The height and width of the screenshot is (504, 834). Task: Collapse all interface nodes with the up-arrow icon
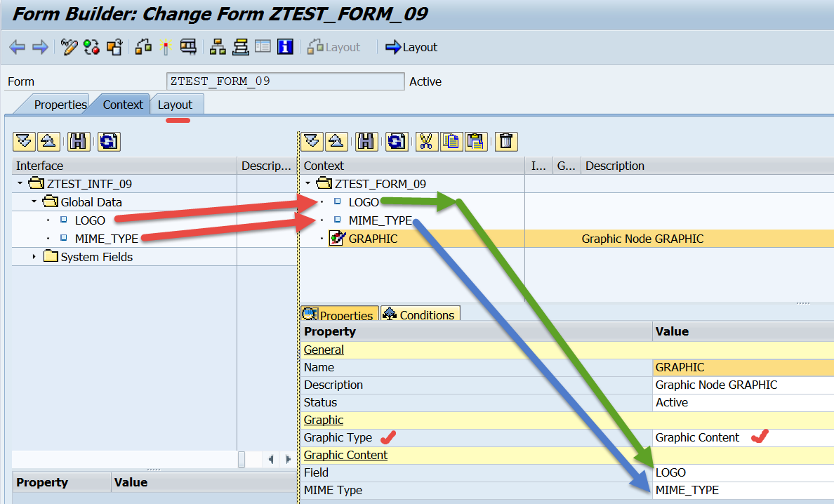pyautogui.click(x=48, y=141)
